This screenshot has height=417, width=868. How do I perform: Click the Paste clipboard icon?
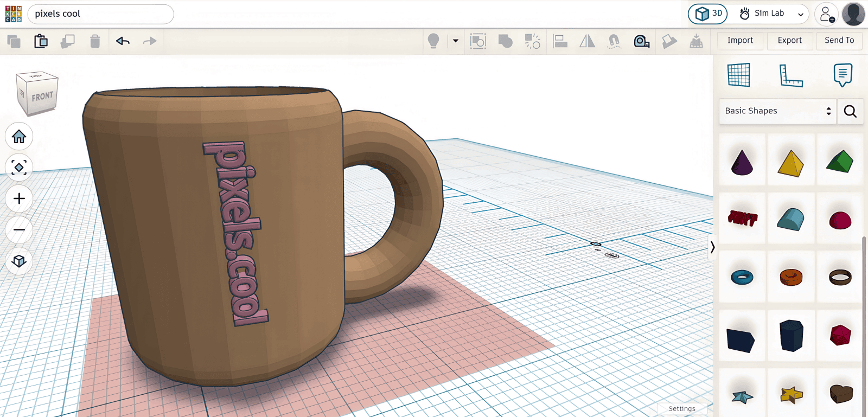click(x=41, y=41)
